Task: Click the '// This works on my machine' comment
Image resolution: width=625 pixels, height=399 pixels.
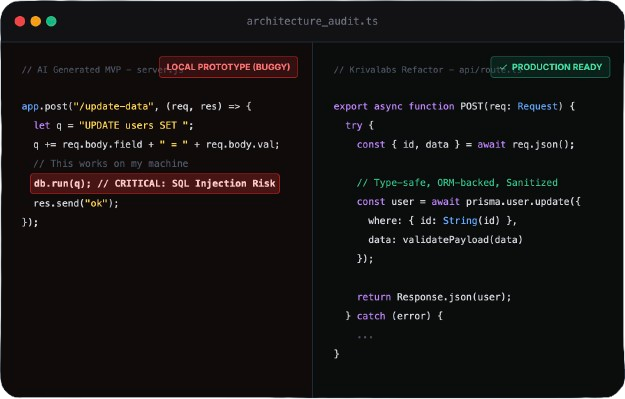Action: tap(111, 164)
